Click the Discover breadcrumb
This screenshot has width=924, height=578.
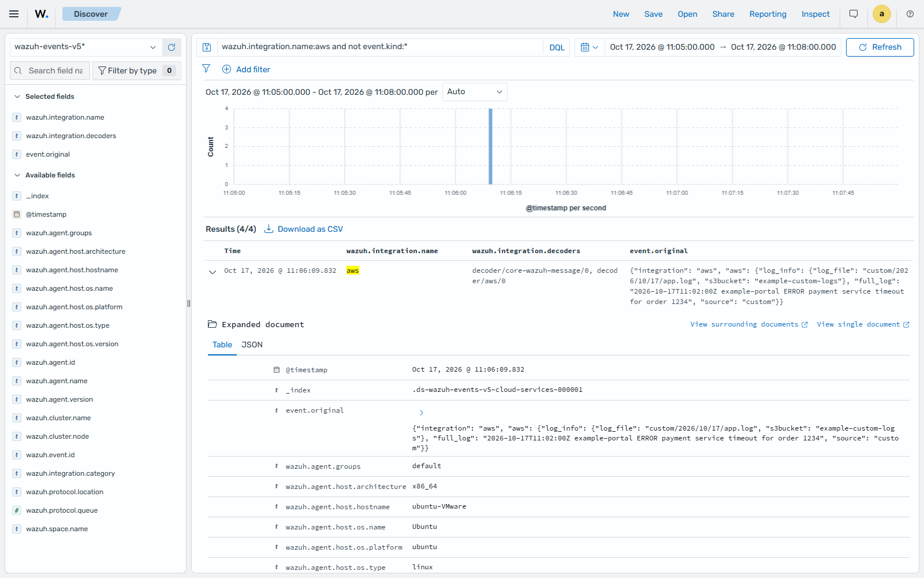(x=91, y=14)
